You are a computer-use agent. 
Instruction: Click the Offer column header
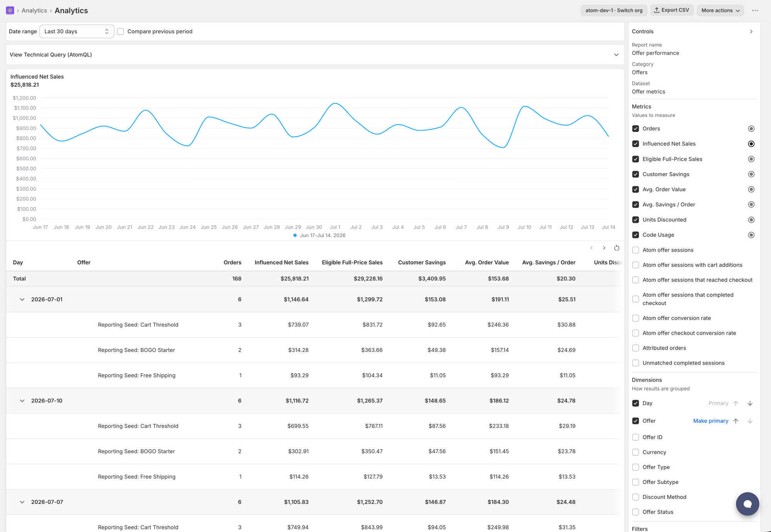point(84,263)
